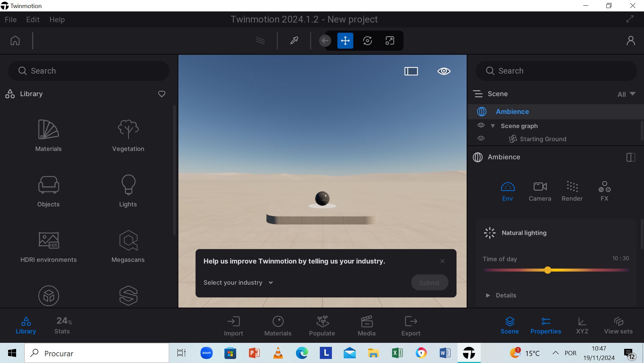This screenshot has height=363, width=644.
Task: Open the Render ambience settings
Action: (x=572, y=191)
